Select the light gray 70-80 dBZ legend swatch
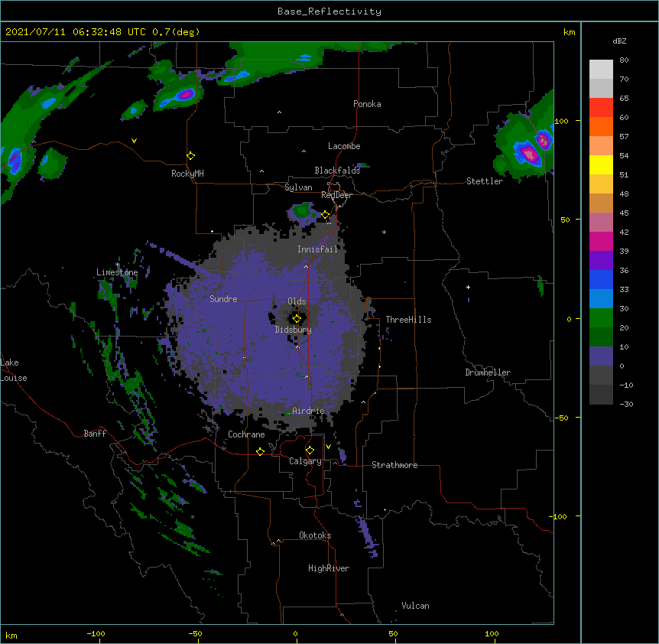This screenshot has height=644, width=659. 601,70
